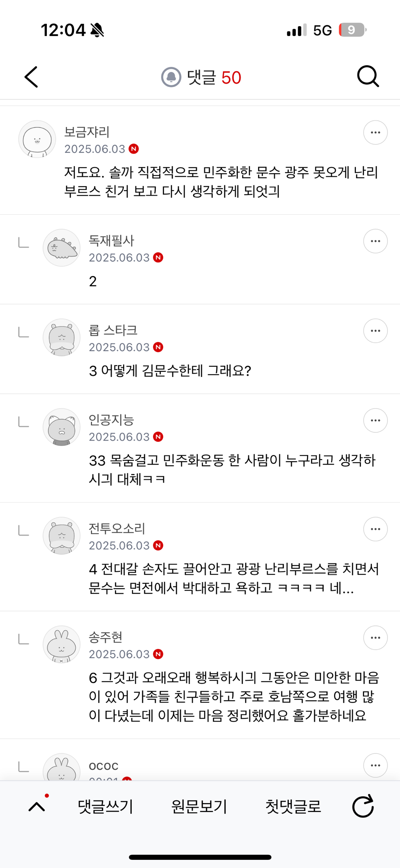Open more options for 송주현 reply

click(375, 638)
